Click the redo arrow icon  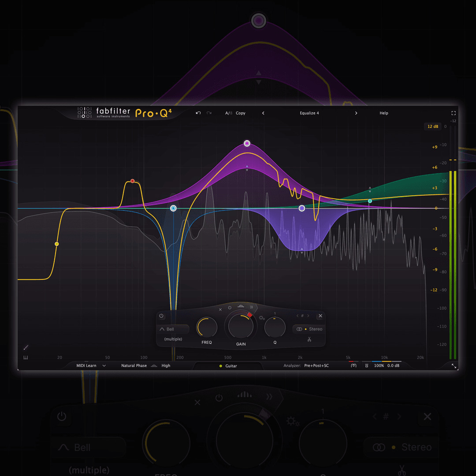click(x=209, y=113)
